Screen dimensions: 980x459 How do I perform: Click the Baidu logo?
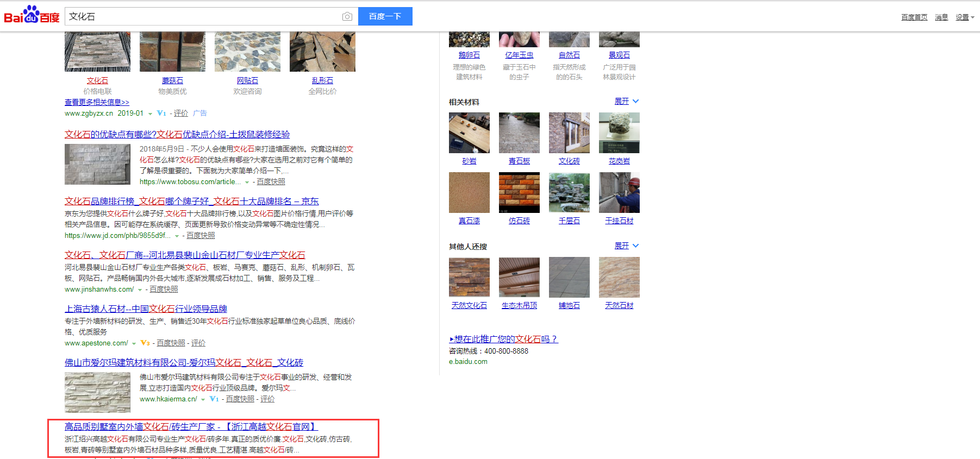click(x=32, y=15)
